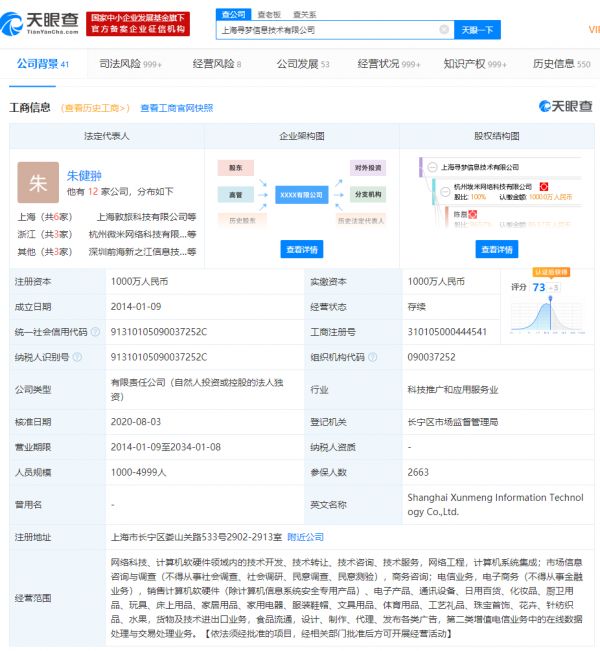Collapse the 上海寻梦信息技术有限公司 equity tree node

click(x=431, y=168)
